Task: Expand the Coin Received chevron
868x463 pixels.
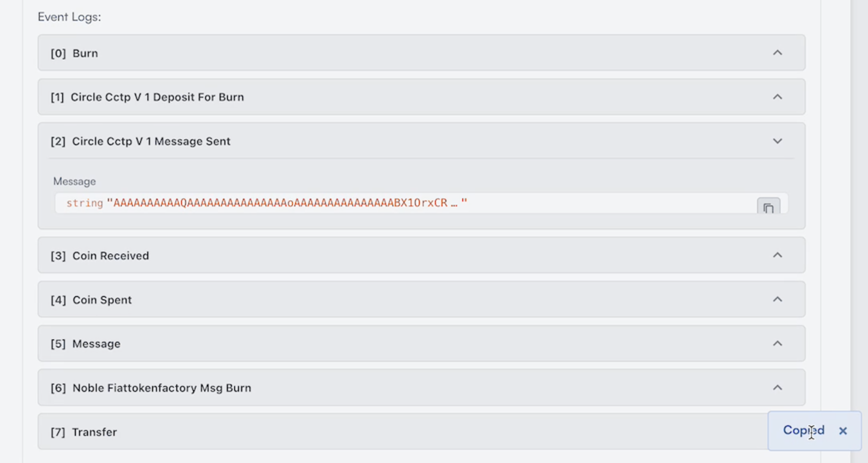Action: coord(777,255)
